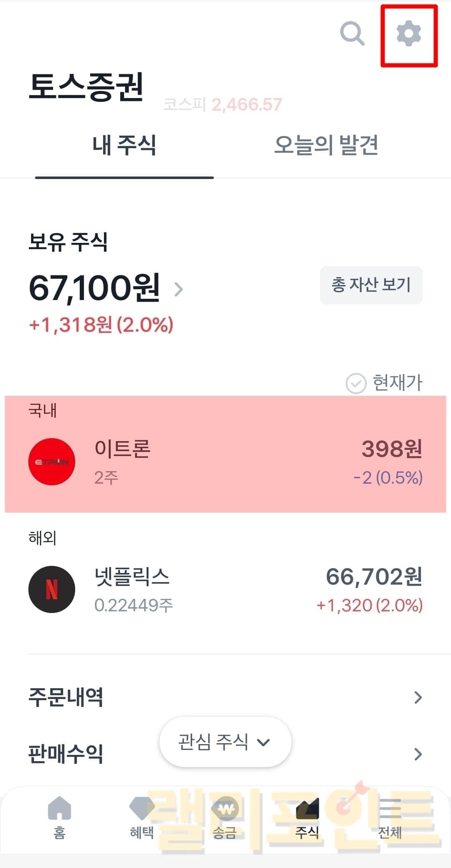
Task: Expand the 관심 주식 dropdown
Action: pos(225,742)
